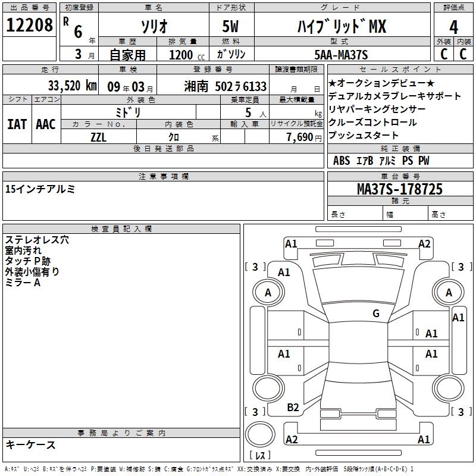Click the A2 marker at top-right bumper corner
The height and width of the screenshot is (476, 476).
pyautogui.click(x=424, y=243)
